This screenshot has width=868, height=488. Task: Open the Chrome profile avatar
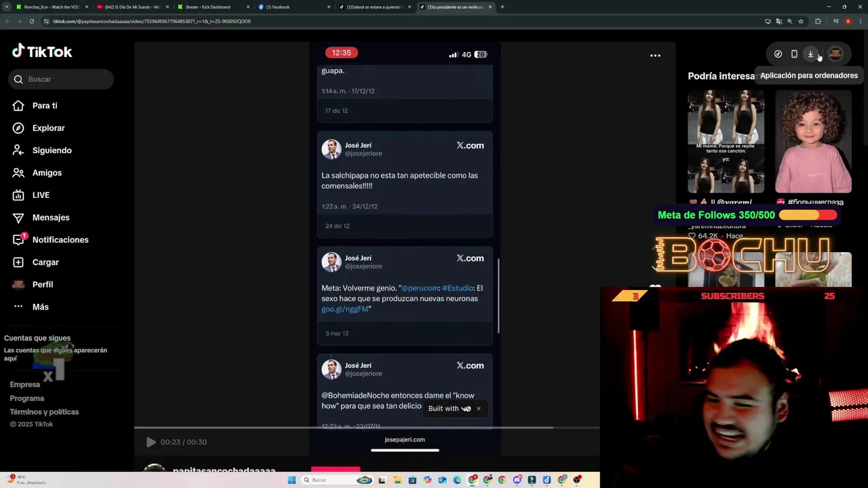point(848,21)
